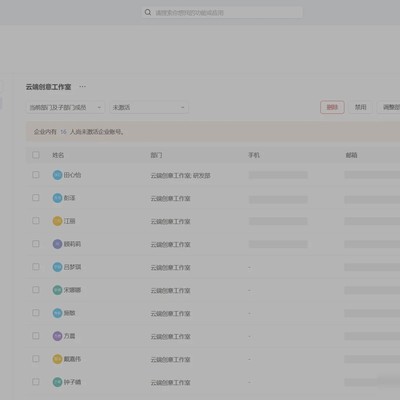The width and height of the screenshot is (400, 400).
Task: Open the member name 江丽
Action: (x=69, y=221)
